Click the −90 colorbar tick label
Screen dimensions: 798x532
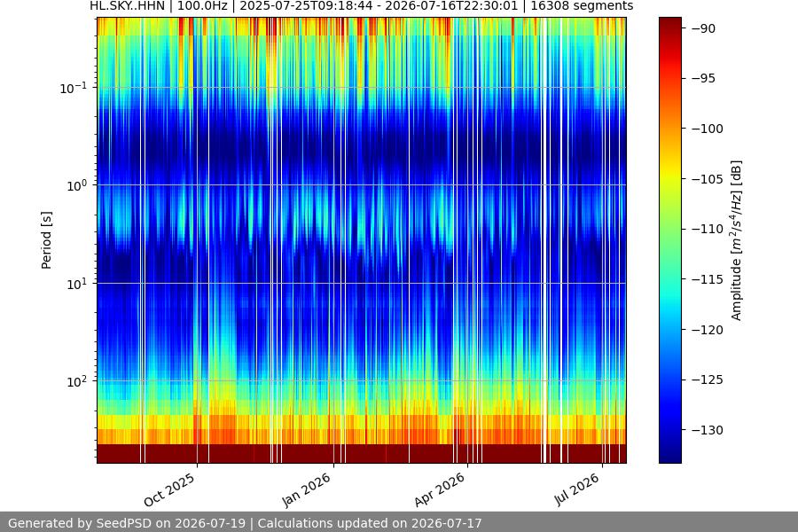pyautogui.click(x=703, y=28)
